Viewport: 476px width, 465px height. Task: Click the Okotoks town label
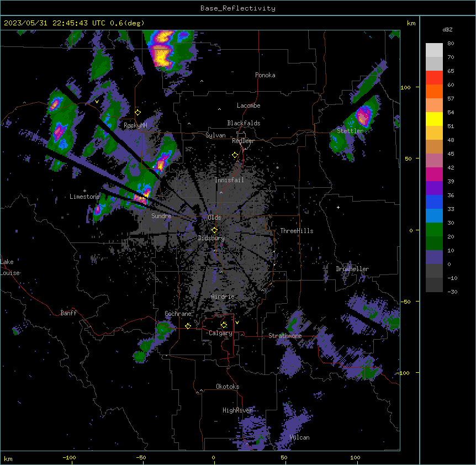(228, 387)
